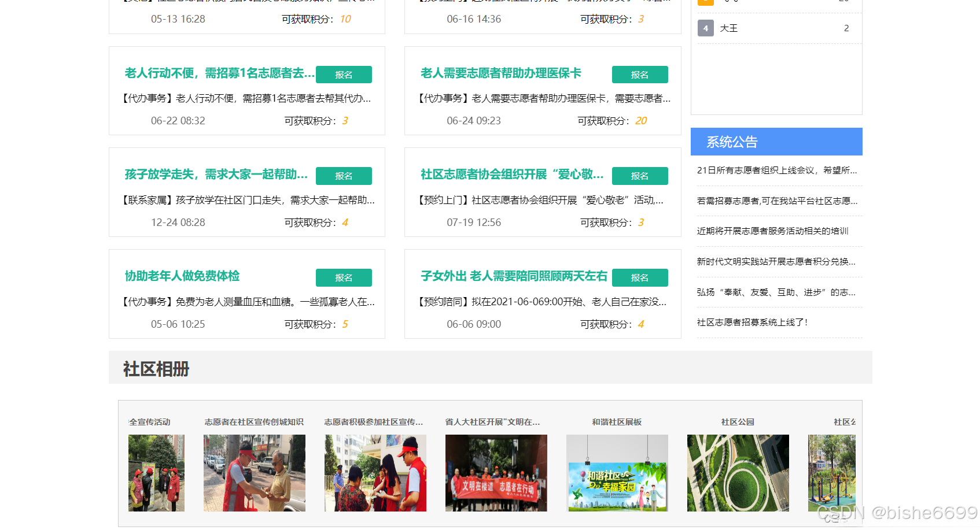980x530 pixels.
Task: Sign up for 孩子放学走失 task
Action: click(x=344, y=176)
